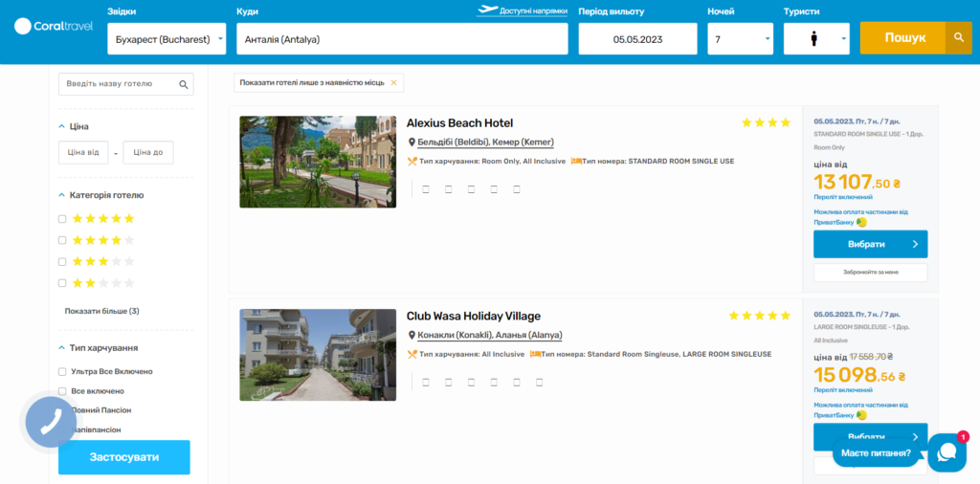Screen dimensions: 980x484
Task: Click Вибрати for Club Wasa Holiday Village
Action: (x=871, y=436)
